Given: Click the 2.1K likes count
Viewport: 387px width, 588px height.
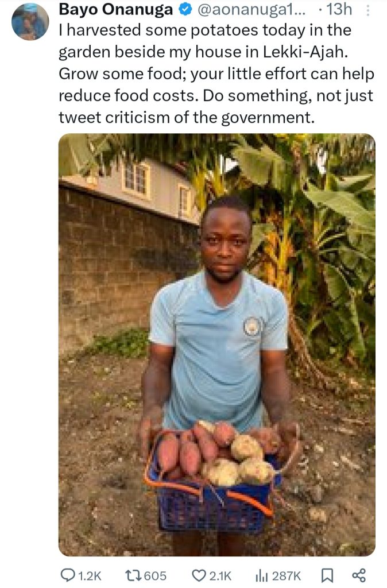Looking at the screenshot, I should tap(220, 575).
